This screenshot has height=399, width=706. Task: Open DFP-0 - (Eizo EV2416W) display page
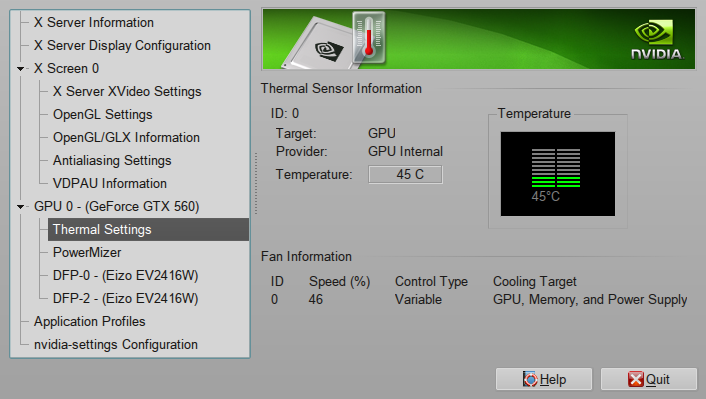coord(126,275)
